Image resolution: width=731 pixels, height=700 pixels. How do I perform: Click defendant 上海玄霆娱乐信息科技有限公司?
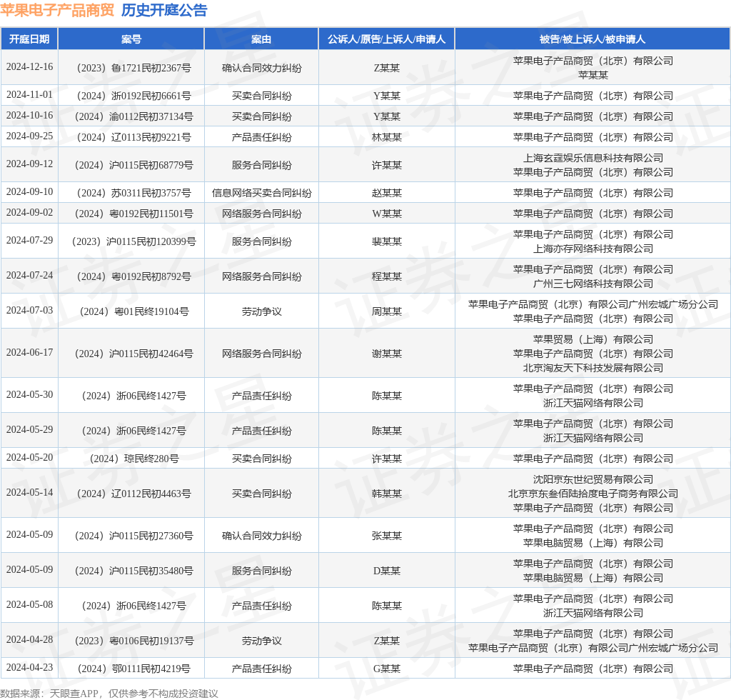593,158
